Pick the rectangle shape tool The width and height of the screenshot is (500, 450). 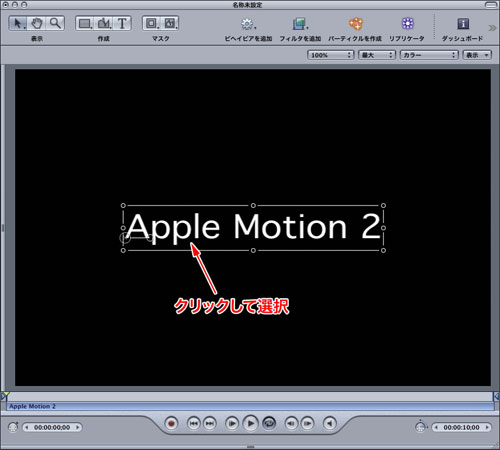coord(85,23)
